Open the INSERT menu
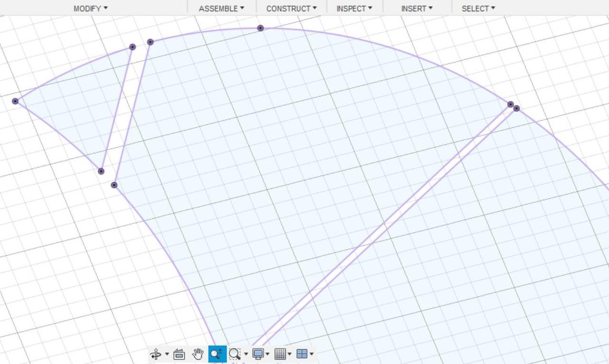 click(417, 9)
